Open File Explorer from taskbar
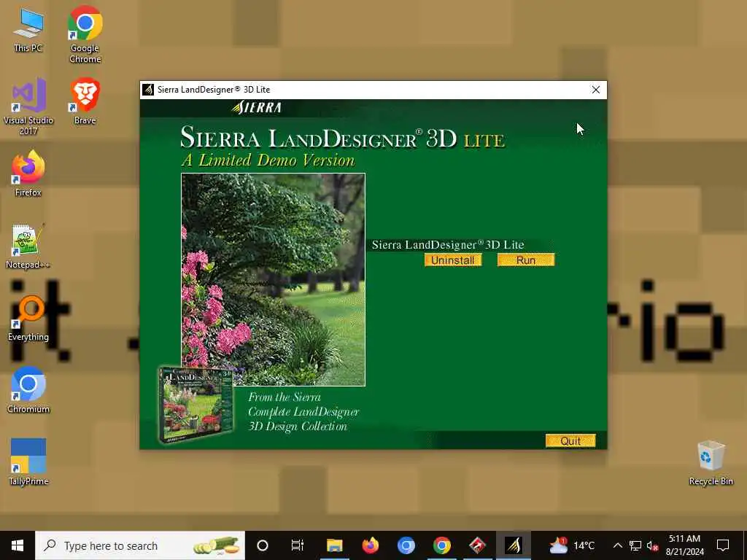Screen dimensions: 747x560 (x=334, y=545)
